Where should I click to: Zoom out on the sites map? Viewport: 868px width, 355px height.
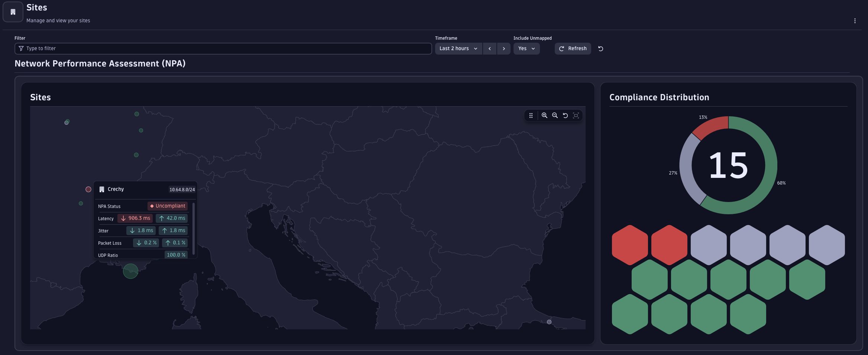[x=554, y=115]
